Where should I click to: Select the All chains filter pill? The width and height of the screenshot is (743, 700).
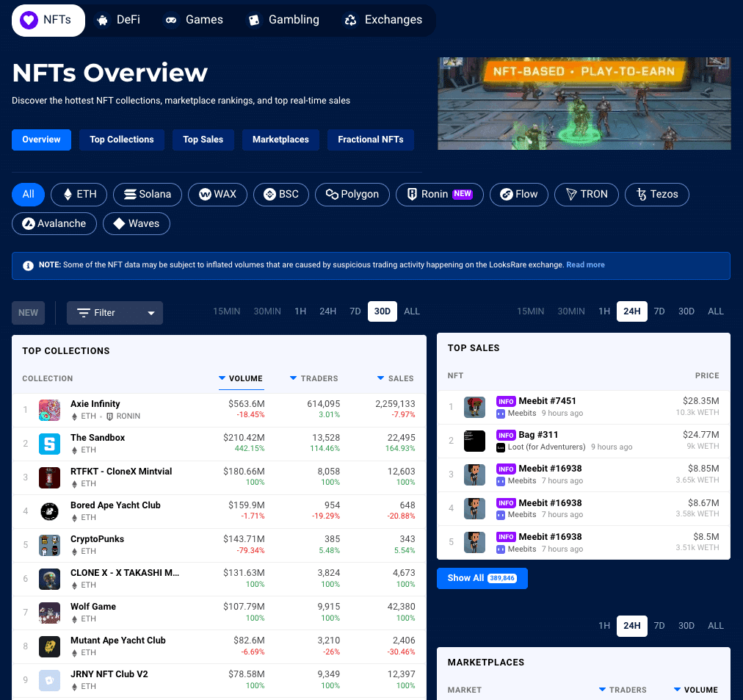click(29, 195)
